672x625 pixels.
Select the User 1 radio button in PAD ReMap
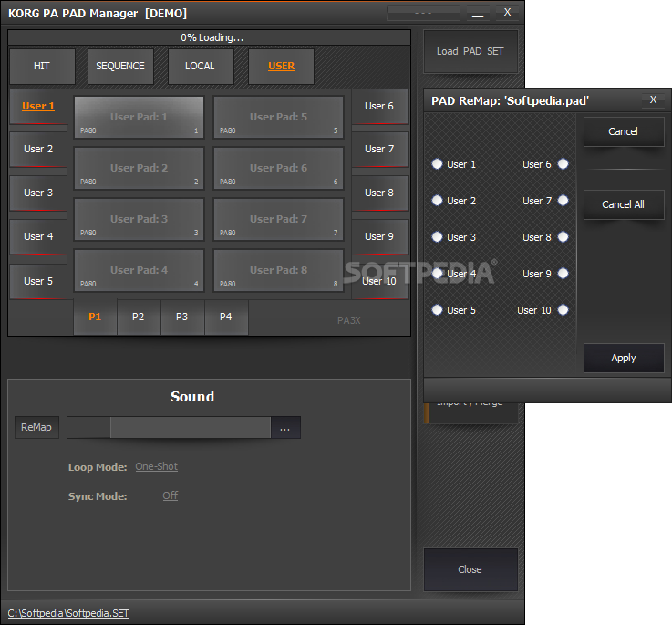tap(437, 164)
